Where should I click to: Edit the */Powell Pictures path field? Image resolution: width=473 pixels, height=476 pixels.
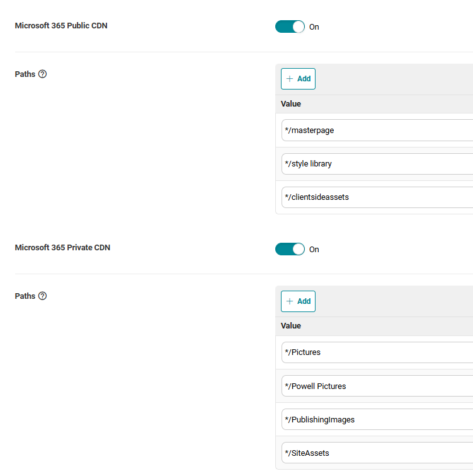[377, 386]
